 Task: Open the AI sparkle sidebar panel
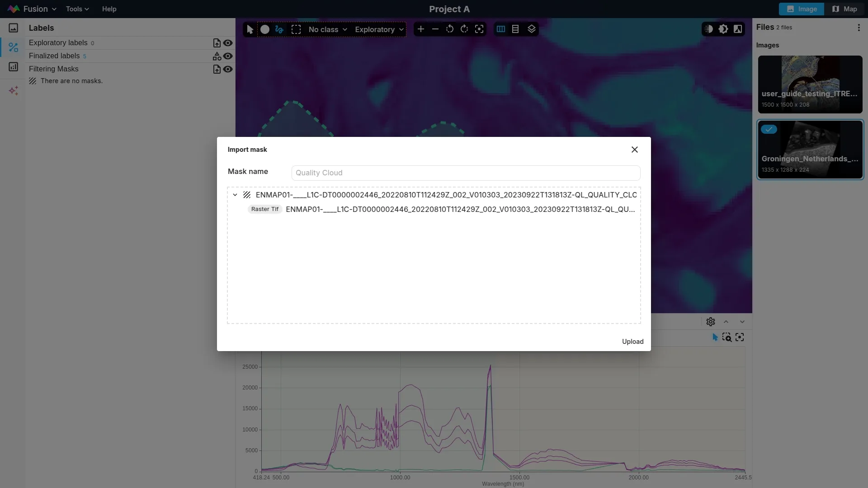pyautogui.click(x=14, y=91)
